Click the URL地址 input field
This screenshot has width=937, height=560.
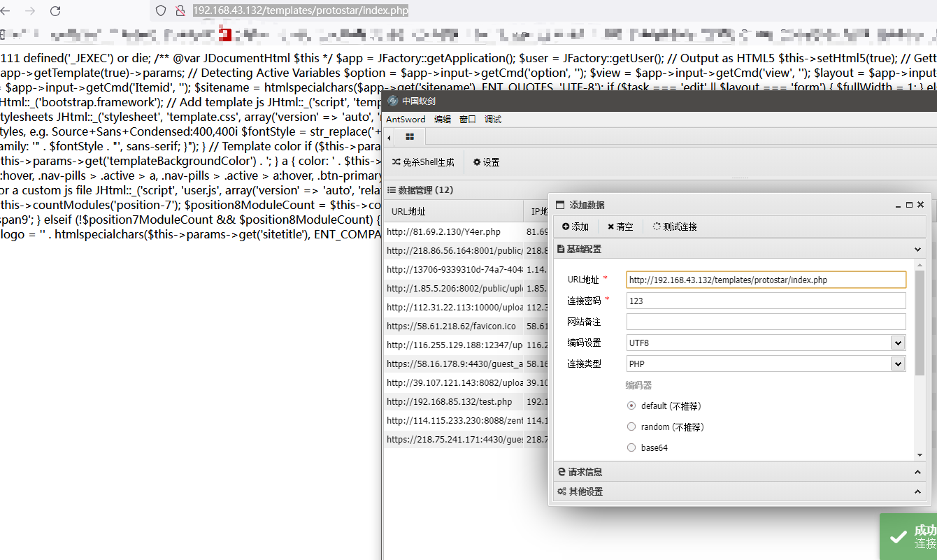click(766, 280)
